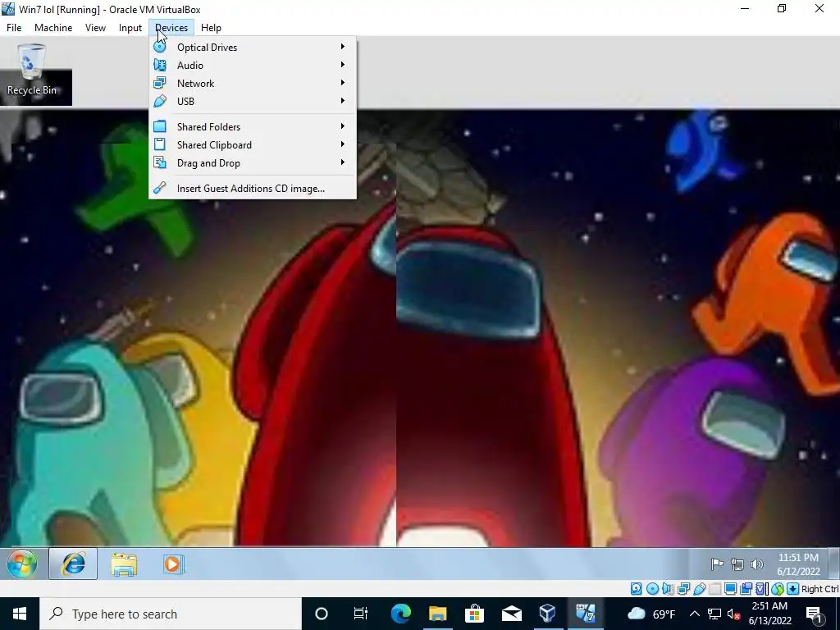The width and height of the screenshot is (840, 630).
Task: Minimize the VirtualBox VM window
Action: (745, 8)
